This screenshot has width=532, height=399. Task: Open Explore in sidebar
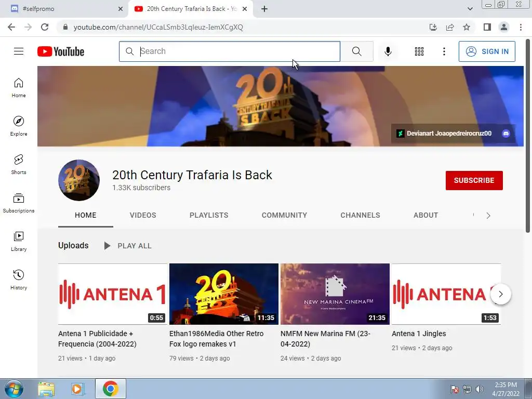click(x=19, y=126)
